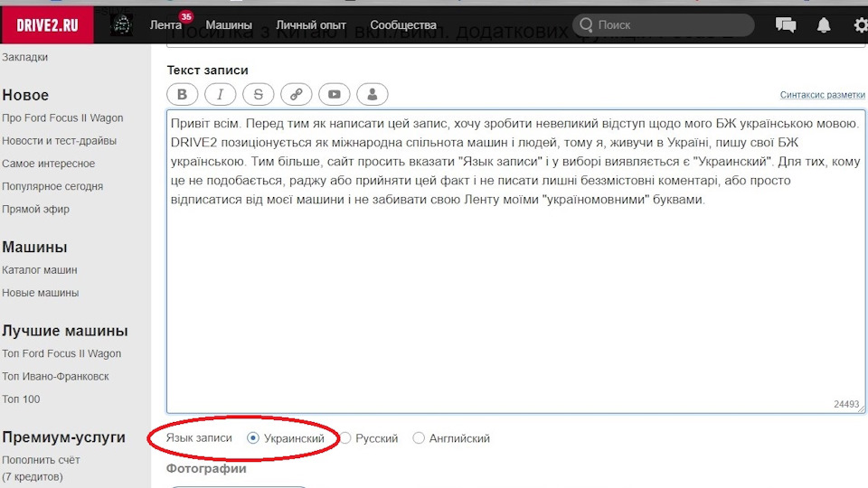Click the (7 кредитов) text
Viewport: 868px width, 488px height.
coord(33,476)
